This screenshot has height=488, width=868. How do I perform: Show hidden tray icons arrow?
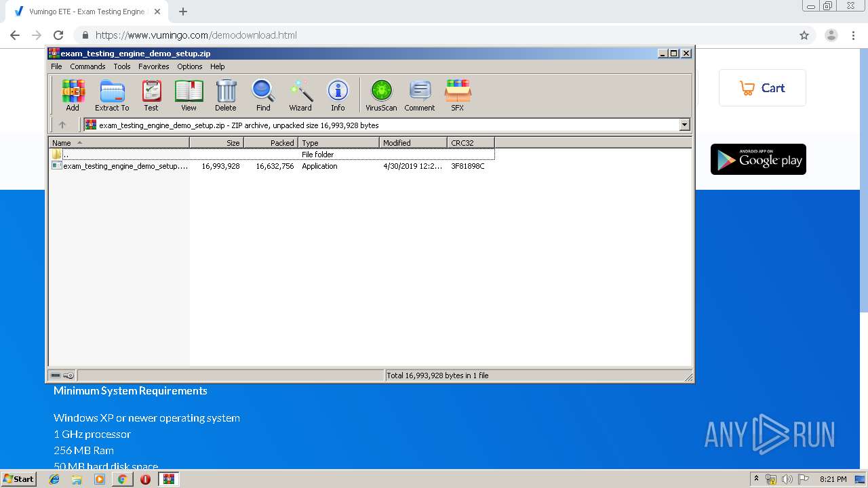pyautogui.click(x=756, y=479)
